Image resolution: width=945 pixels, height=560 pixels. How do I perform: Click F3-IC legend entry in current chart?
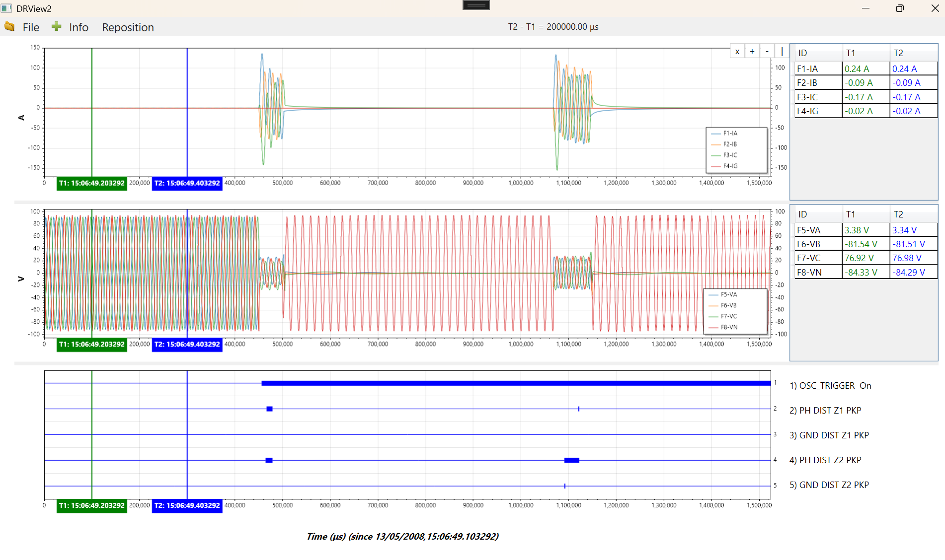[x=724, y=155]
